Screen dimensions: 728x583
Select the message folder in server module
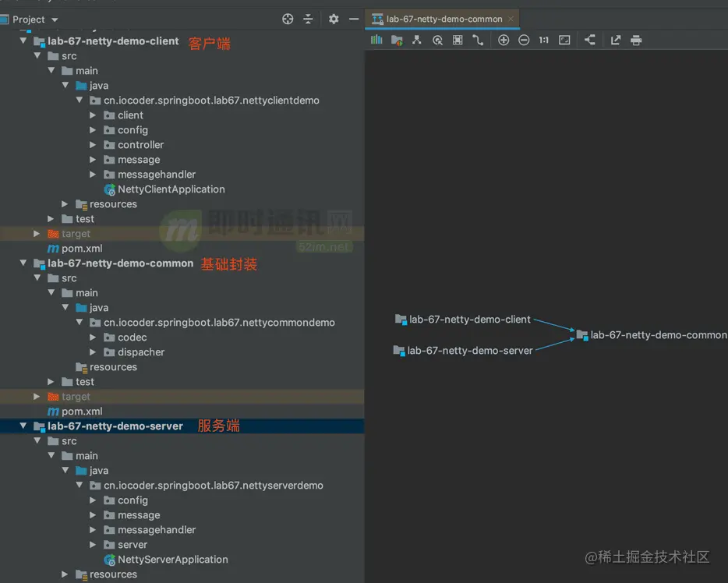click(x=139, y=514)
